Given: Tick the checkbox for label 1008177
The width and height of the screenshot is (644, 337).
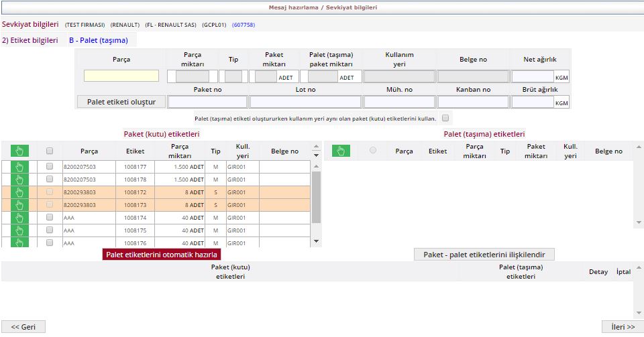Looking at the screenshot, I should 50,166.
